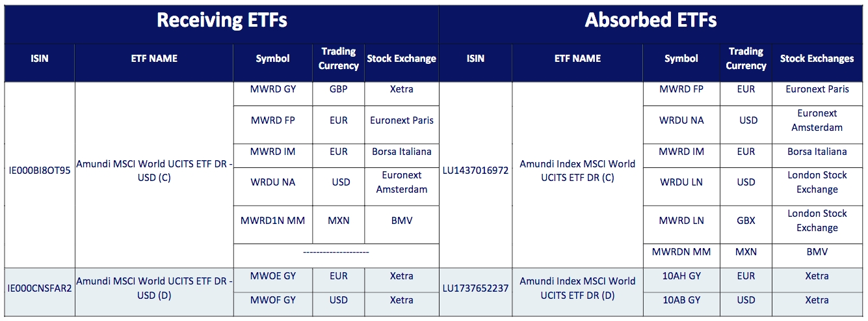
Task: Select the MWOF GY symbol cell
Action: click(273, 300)
